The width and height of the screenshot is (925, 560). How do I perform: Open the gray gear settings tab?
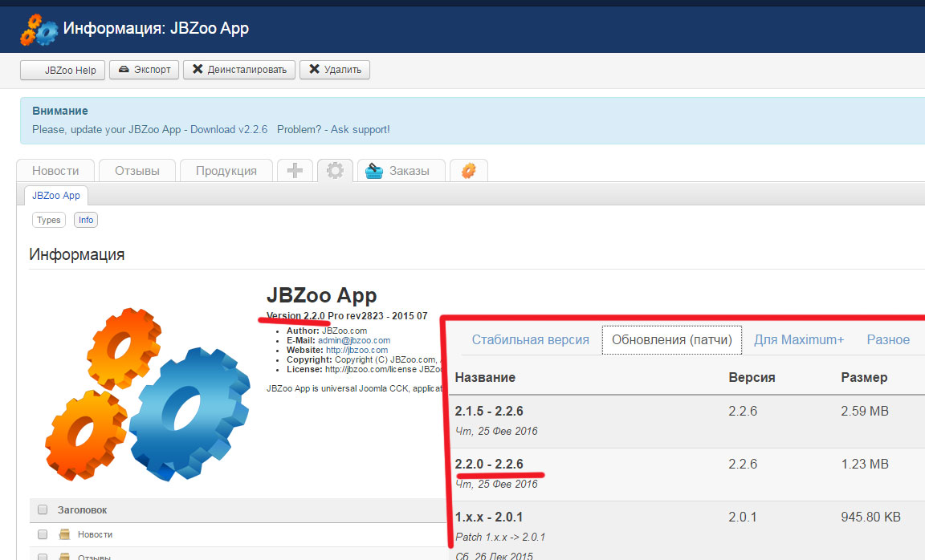[335, 170]
